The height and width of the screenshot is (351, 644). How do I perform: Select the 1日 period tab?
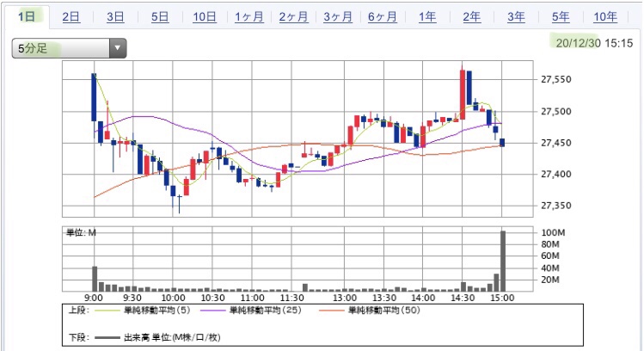pyautogui.click(x=27, y=17)
